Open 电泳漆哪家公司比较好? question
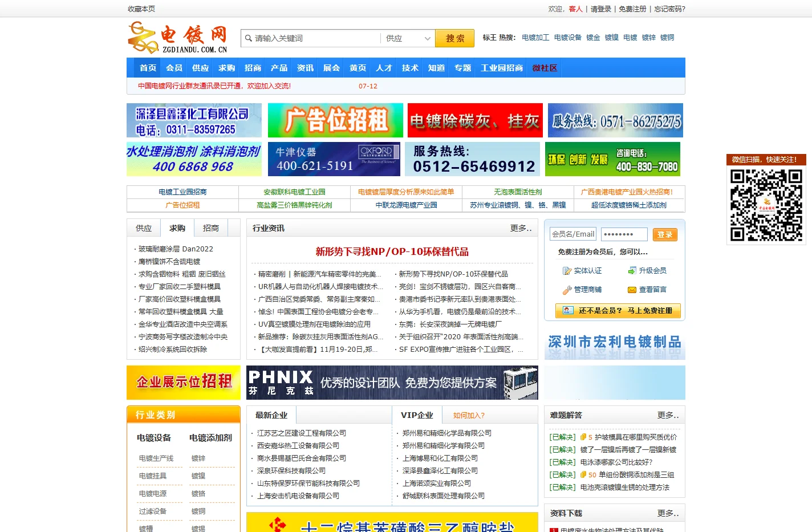 [x=616, y=462]
